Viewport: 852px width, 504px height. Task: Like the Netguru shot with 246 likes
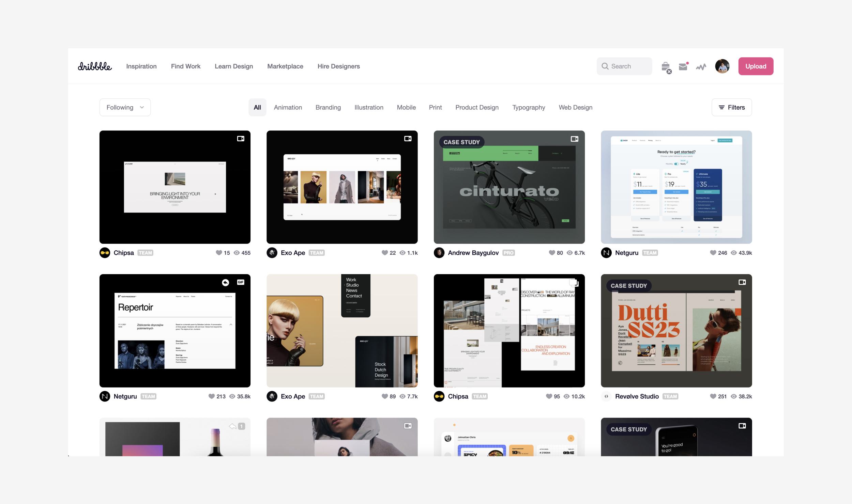coord(713,253)
